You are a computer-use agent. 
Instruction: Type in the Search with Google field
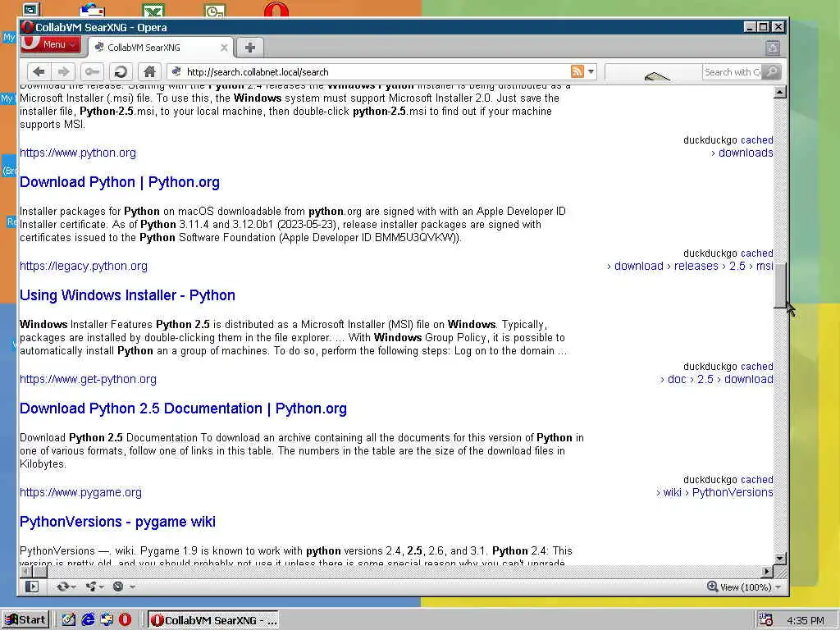(x=732, y=72)
